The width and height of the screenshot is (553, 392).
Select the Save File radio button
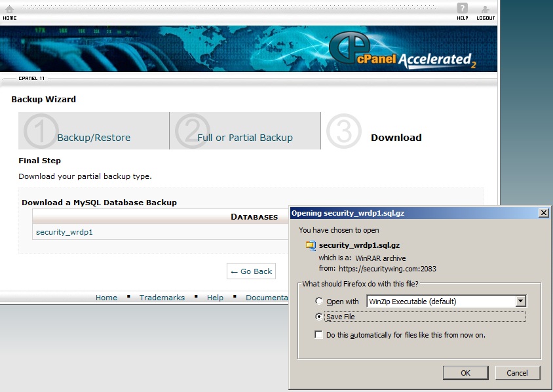pyautogui.click(x=319, y=317)
